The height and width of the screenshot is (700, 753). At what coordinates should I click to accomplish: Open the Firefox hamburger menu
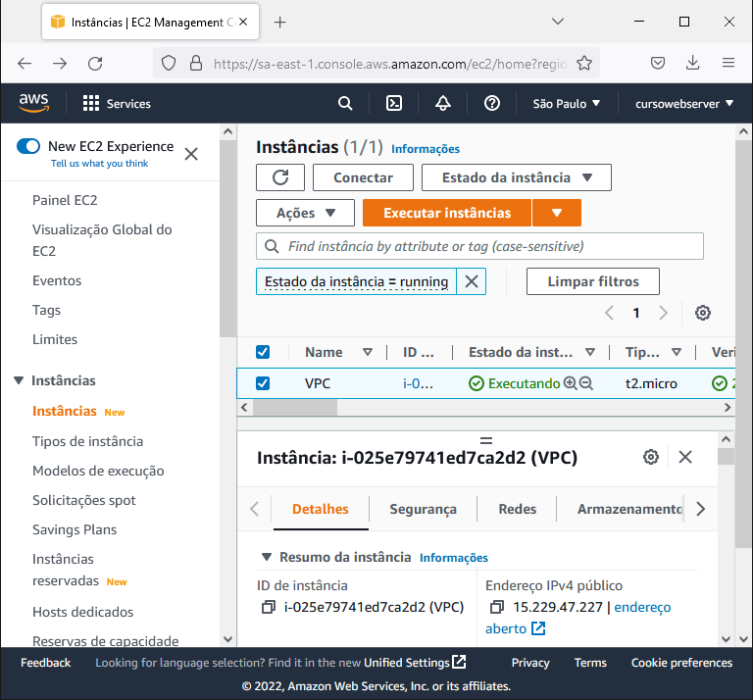pos(728,63)
